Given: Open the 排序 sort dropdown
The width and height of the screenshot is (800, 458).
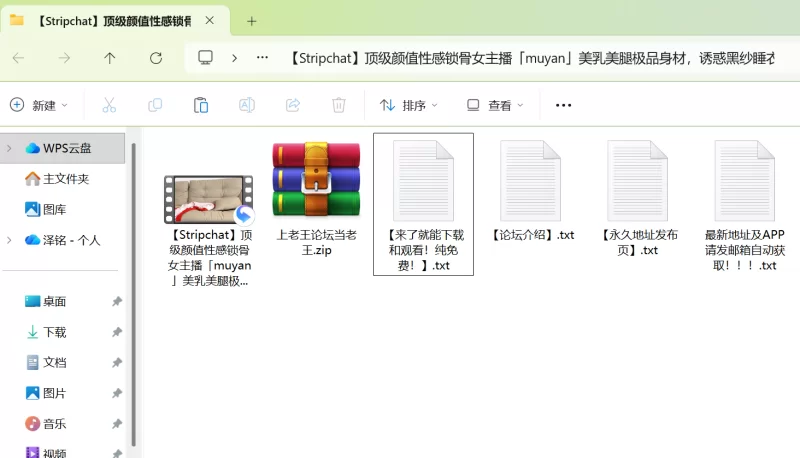Looking at the screenshot, I should click(x=409, y=105).
